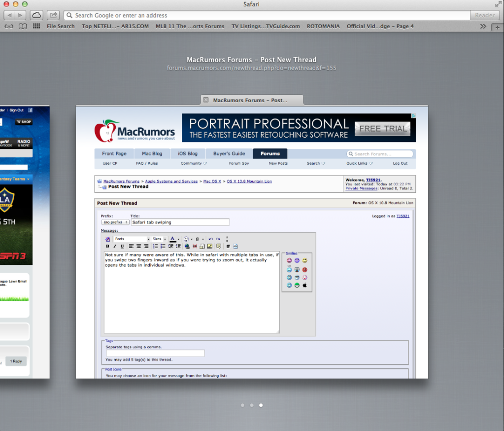This screenshot has width=504, height=431.
Task: Increase indent in message editor
Action: click(178, 247)
